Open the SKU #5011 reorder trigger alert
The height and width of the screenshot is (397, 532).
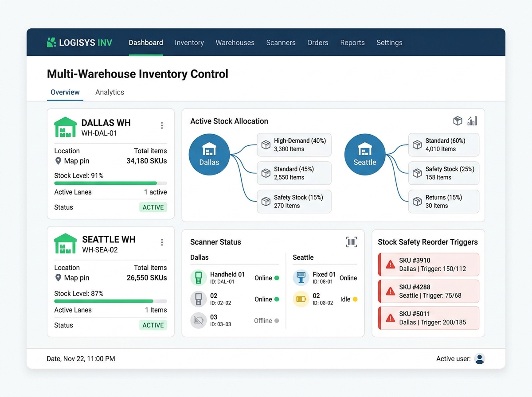click(x=429, y=318)
